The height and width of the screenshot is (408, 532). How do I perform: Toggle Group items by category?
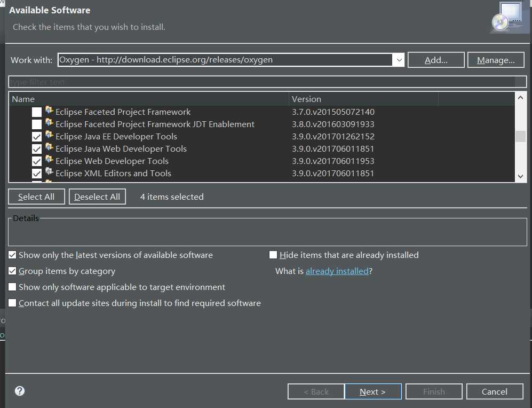pos(12,271)
